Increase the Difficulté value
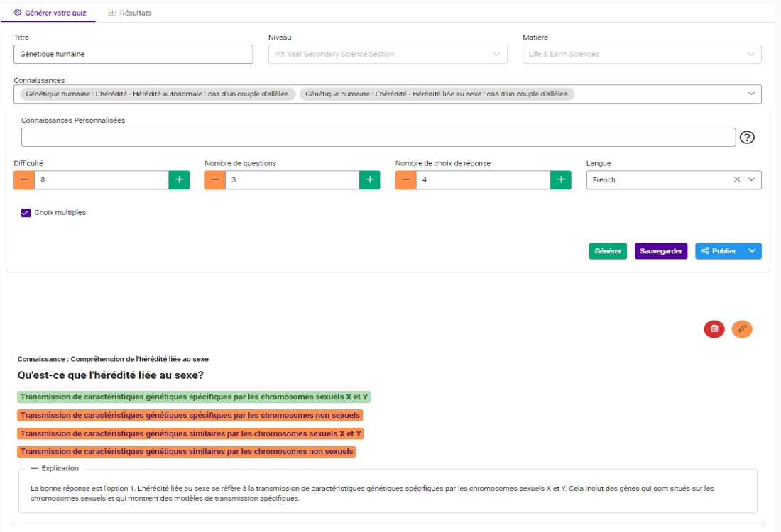 point(179,180)
